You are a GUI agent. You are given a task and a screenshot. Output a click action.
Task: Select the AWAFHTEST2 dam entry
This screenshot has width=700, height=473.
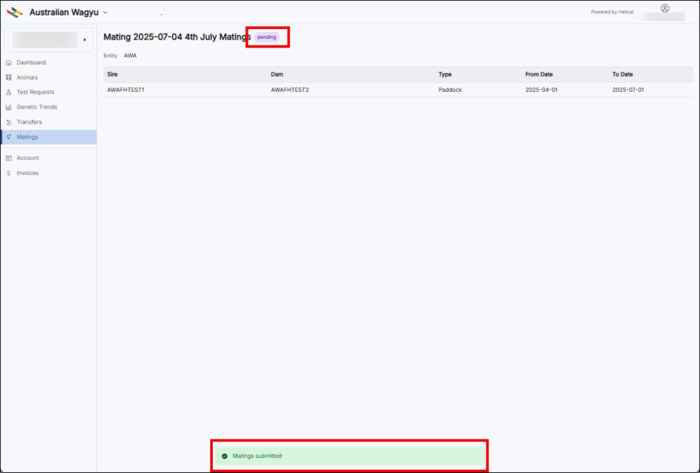(x=290, y=90)
